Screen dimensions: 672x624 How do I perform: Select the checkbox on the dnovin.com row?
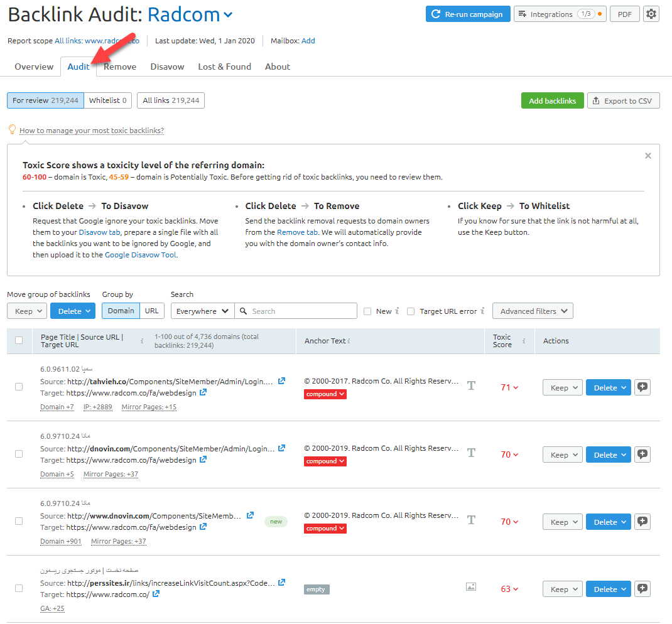pyautogui.click(x=19, y=453)
